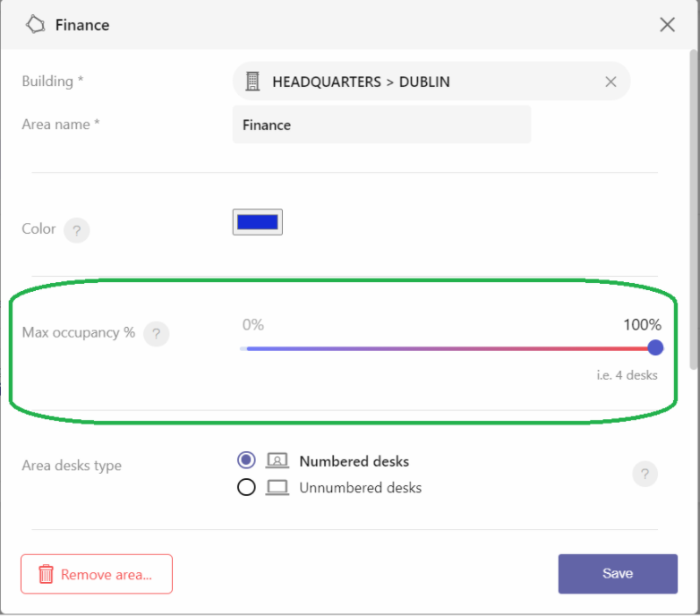Click the building icon in Headquarters field
The width and height of the screenshot is (700, 616).
coord(252,81)
